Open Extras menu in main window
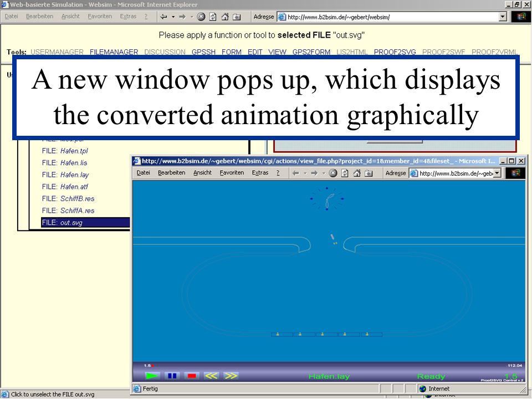The width and height of the screenshot is (532, 399). coord(128,16)
